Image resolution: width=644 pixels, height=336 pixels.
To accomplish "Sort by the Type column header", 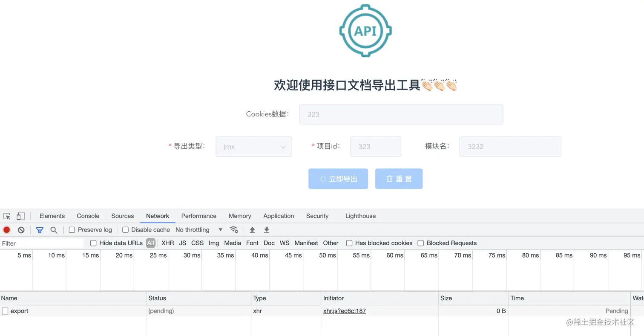I will coord(286,298).
